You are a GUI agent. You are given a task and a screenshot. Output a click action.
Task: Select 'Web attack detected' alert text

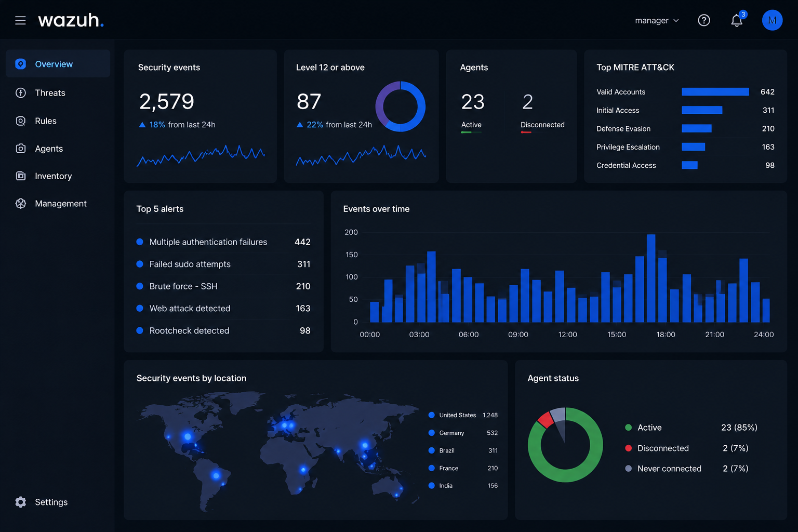point(190,309)
